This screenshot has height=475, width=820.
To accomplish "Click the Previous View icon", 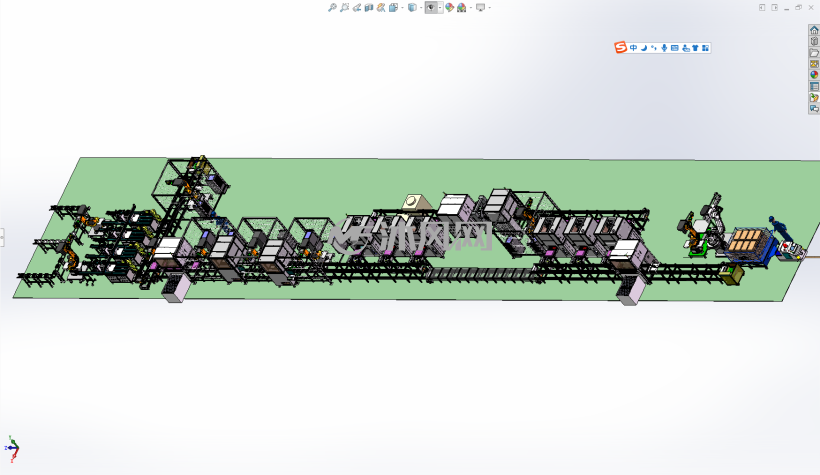I will pyautogui.click(x=357, y=7).
